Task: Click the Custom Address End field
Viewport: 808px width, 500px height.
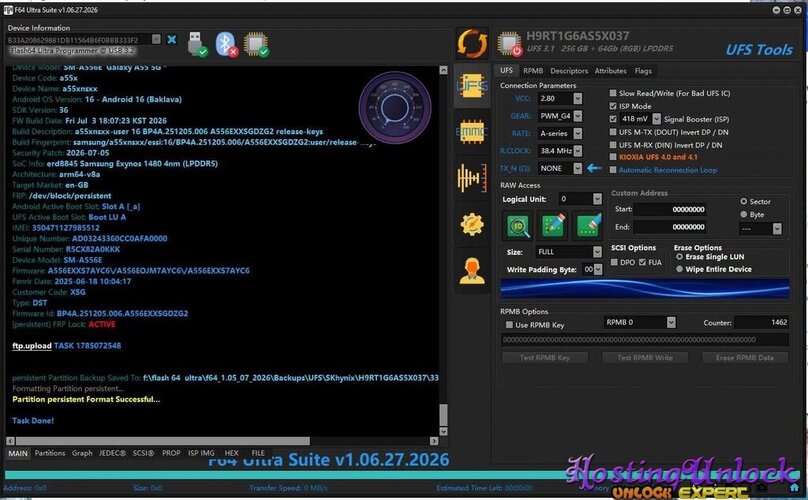Action: pyautogui.click(x=670, y=227)
